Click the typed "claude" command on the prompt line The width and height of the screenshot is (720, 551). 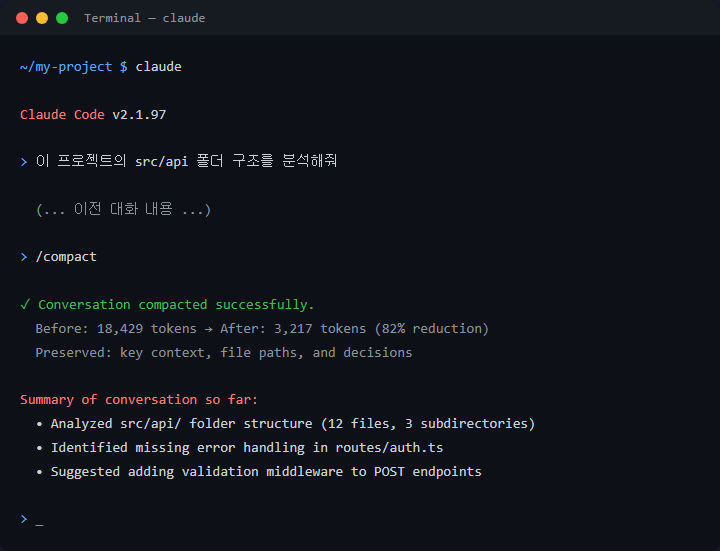[158, 67]
